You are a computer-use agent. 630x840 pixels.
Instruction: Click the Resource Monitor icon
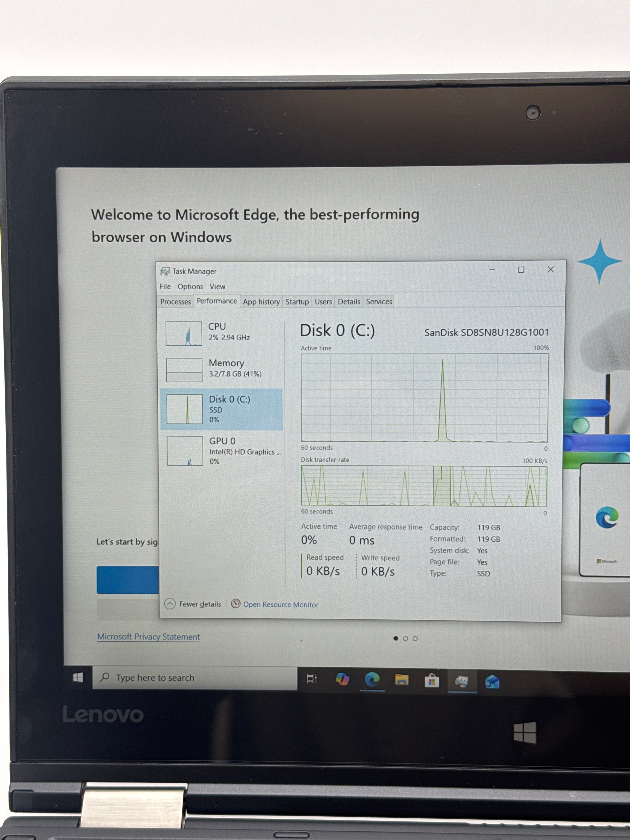(236, 604)
